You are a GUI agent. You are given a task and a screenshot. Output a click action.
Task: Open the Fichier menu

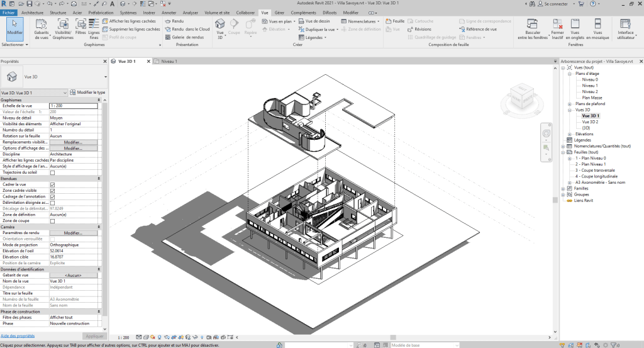[8, 13]
